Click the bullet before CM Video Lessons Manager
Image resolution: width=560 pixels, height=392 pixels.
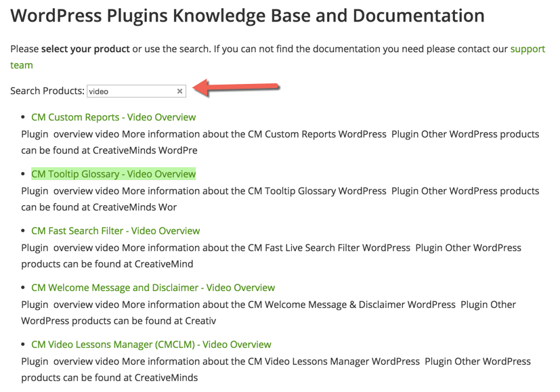(x=24, y=345)
